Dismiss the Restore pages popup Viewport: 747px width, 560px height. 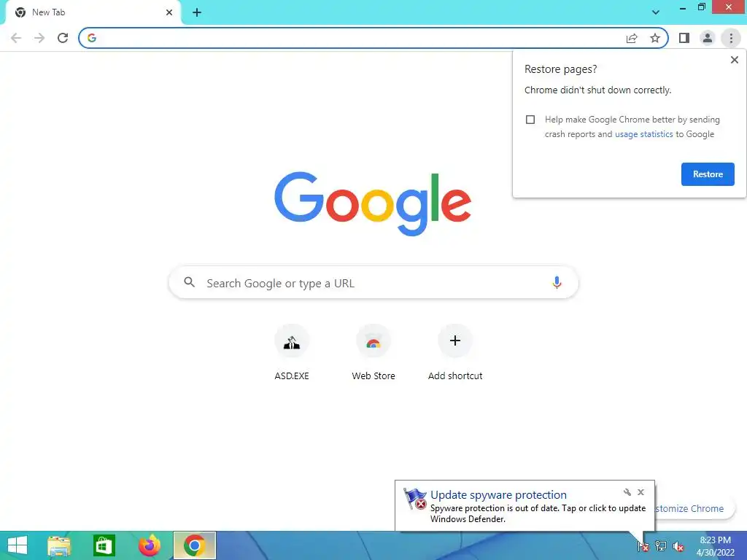point(734,60)
